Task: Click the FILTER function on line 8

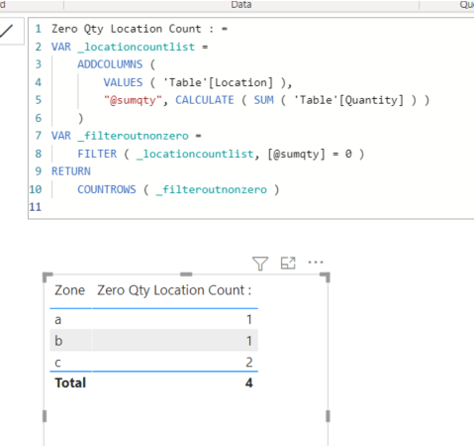Action: click(x=97, y=154)
